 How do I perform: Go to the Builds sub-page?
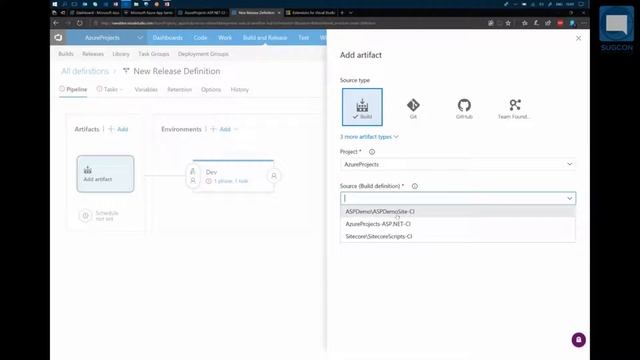[x=66, y=54]
